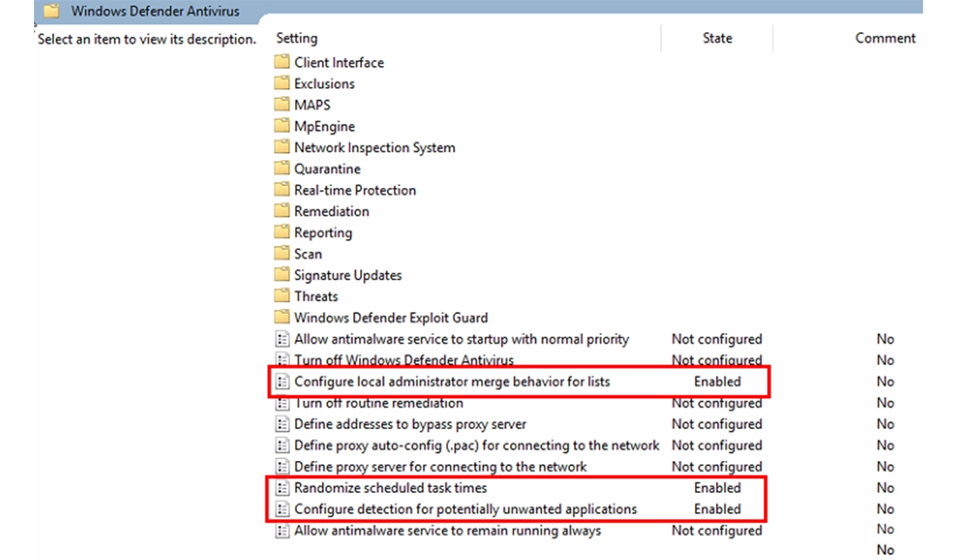Click the policy icon beside Turn off Windows Defender Antivirus

(x=283, y=360)
